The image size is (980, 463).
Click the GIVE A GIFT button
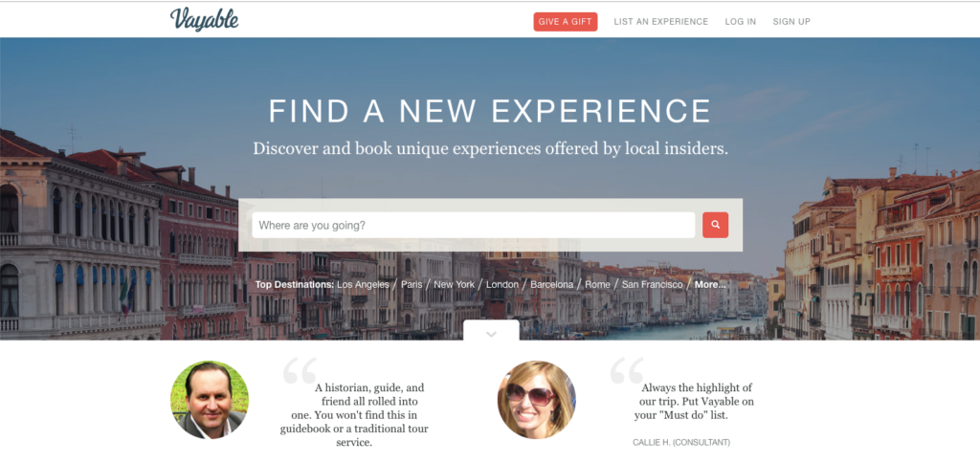565,21
